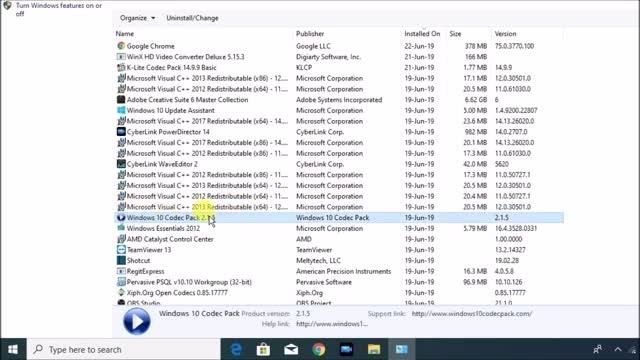
Task: Click Adobe Systems Incorporated publisher cell
Action: click(x=339, y=100)
